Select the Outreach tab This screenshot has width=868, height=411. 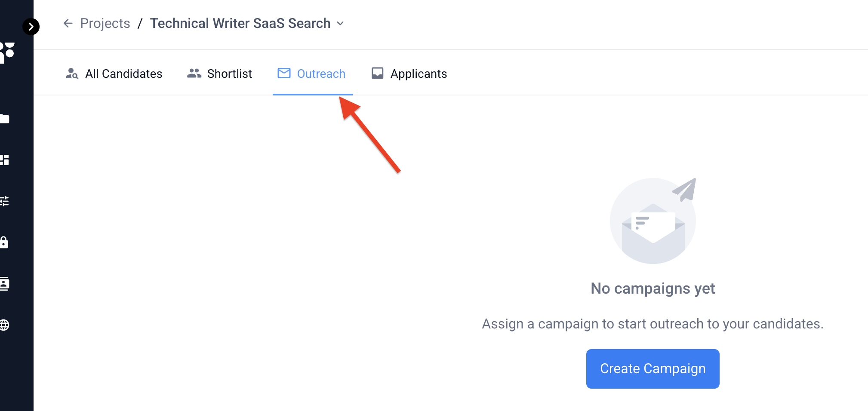(x=312, y=74)
